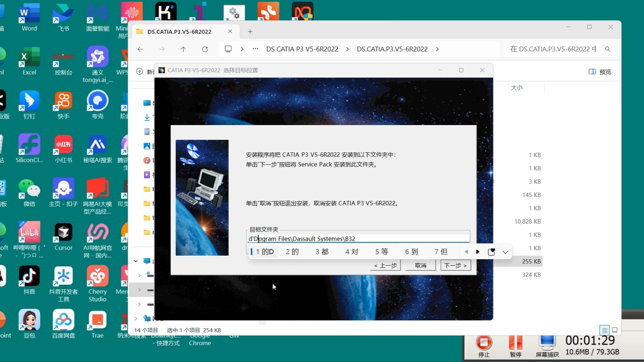Viewport: 644px width, 362px height.
Task: Launch Cursor editor icon
Action: click(x=63, y=236)
